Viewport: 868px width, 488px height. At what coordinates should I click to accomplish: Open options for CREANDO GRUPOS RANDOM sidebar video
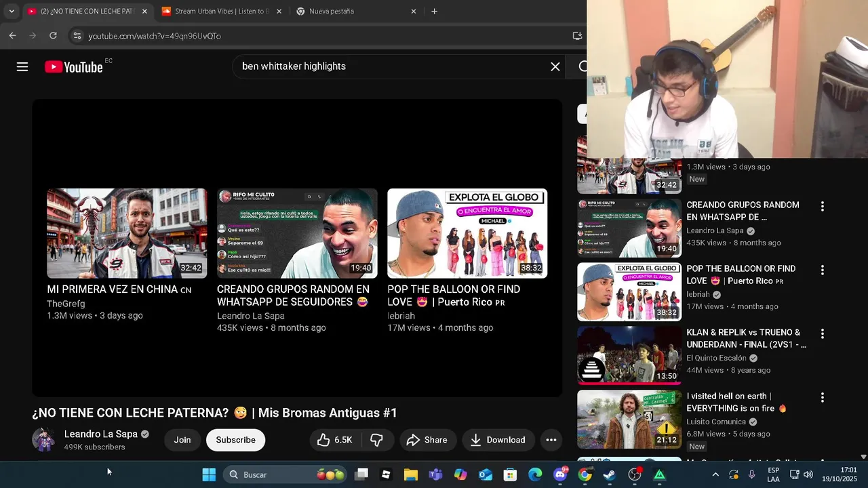point(823,206)
